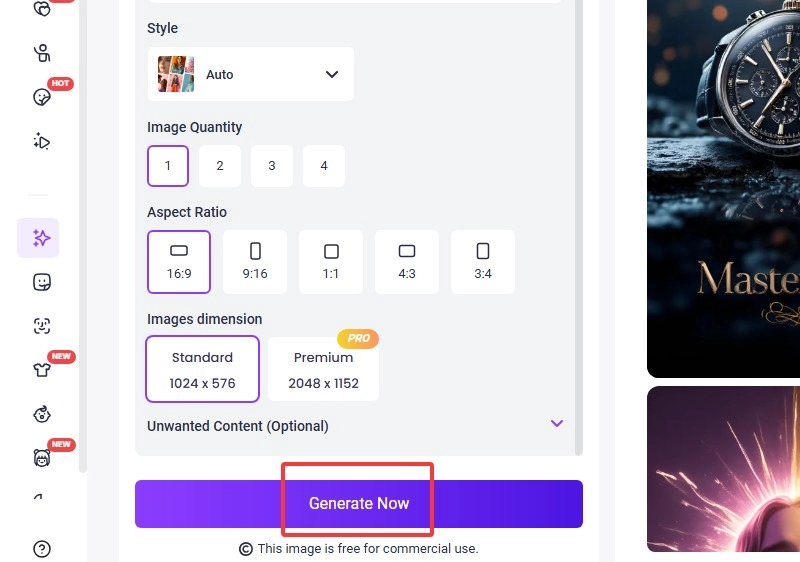Open the palette icon marked HOT
The width and height of the screenshot is (800, 562).
point(41,97)
